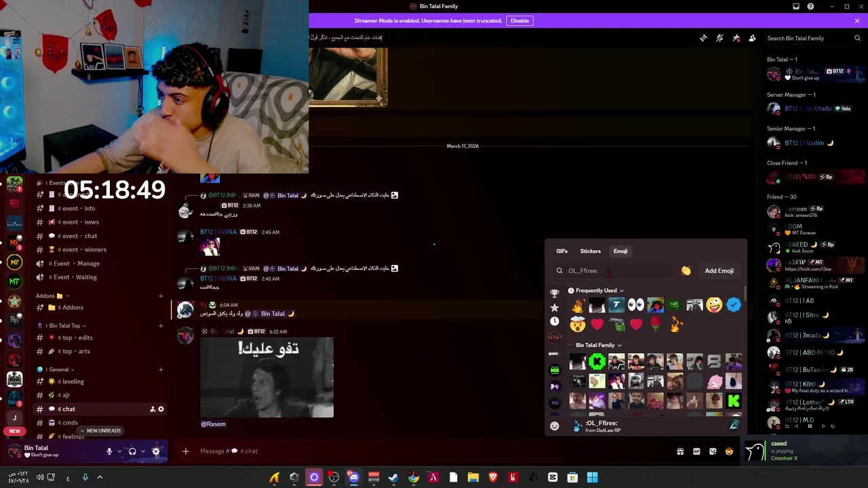This screenshot has width=868, height=488.
Task: Open output device options arrow beside headphones
Action: tap(142, 451)
